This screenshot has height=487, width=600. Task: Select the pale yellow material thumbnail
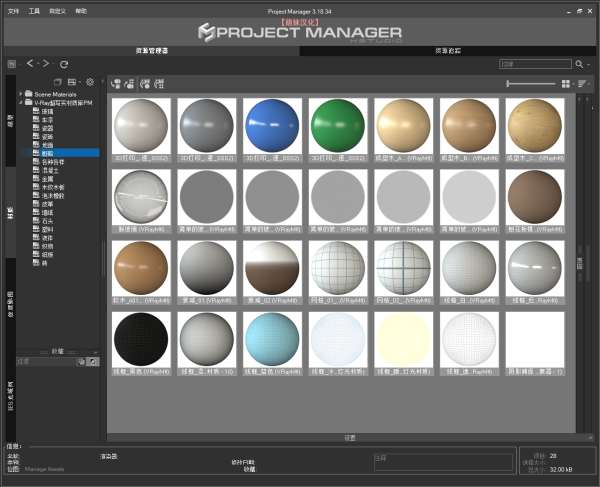point(403,339)
